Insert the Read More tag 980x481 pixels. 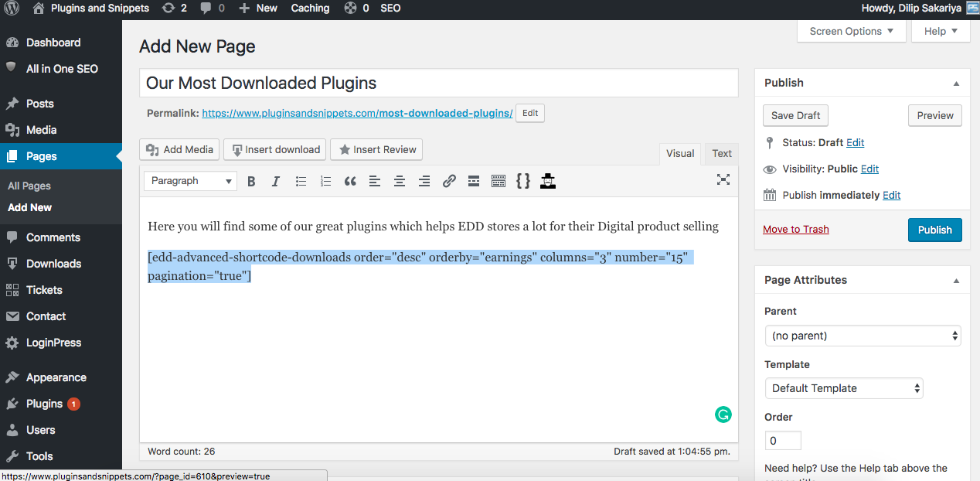pos(474,181)
